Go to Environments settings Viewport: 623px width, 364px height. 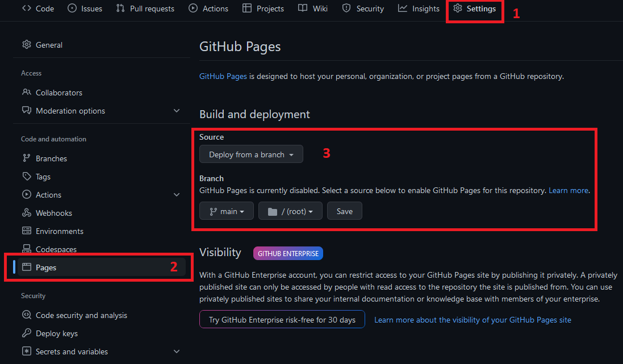(x=101, y=231)
